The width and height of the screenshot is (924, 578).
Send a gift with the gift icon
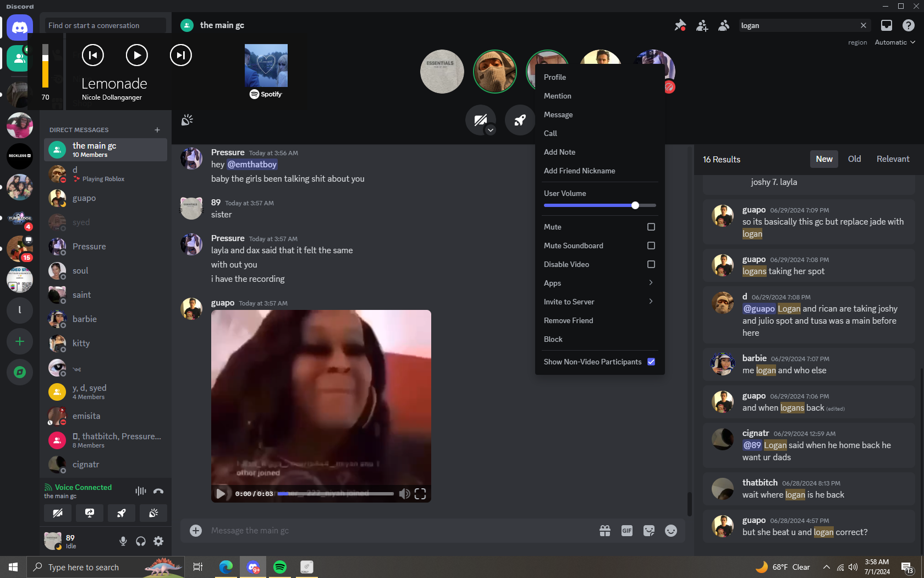pos(605,531)
